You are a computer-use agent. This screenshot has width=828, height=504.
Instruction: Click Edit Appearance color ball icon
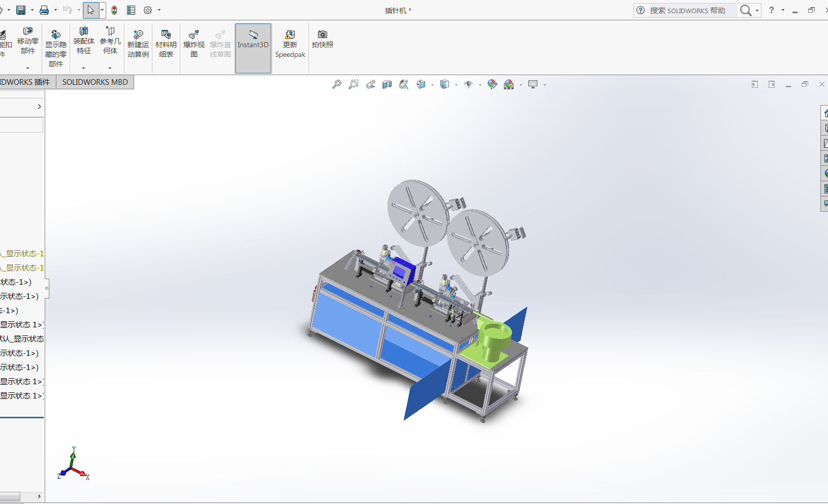[x=492, y=85]
